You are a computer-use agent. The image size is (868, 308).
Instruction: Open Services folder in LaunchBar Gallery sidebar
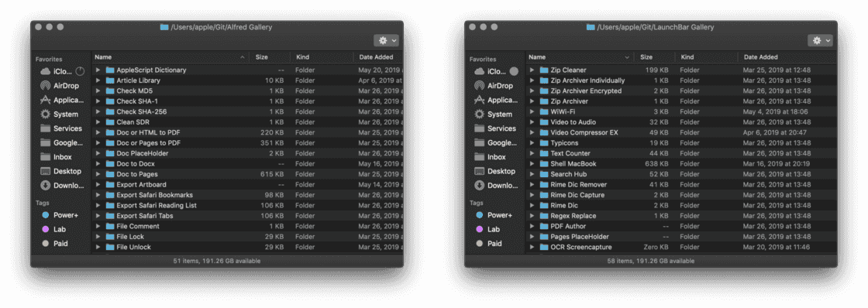click(x=495, y=128)
